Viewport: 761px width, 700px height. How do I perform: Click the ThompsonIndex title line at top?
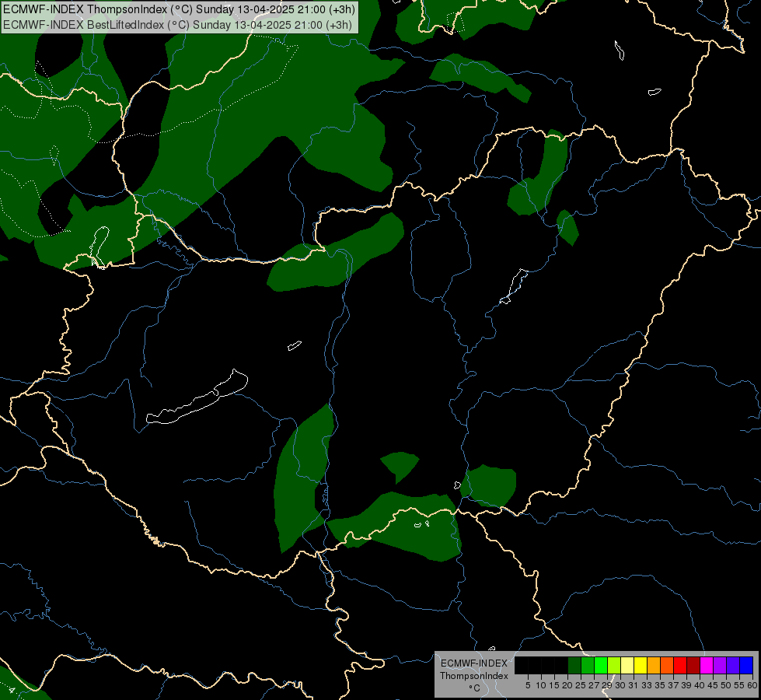click(x=179, y=9)
